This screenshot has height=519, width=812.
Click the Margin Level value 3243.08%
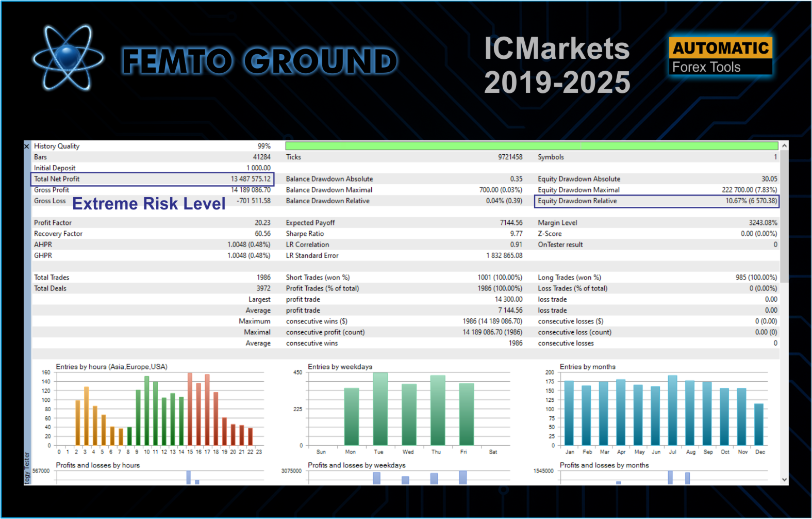point(763,223)
